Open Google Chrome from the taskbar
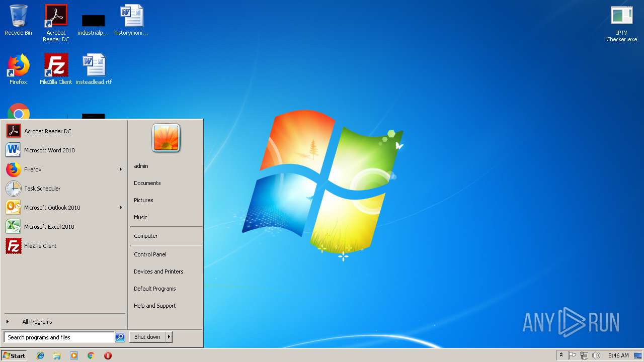Image resolution: width=644 pixels, height=362 pixels. pos(91,355)
